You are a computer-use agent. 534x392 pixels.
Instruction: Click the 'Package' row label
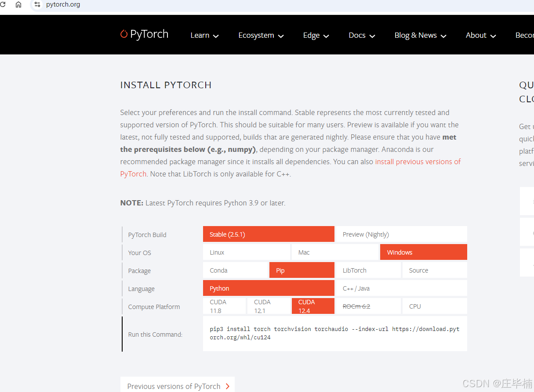click(139, 271)
